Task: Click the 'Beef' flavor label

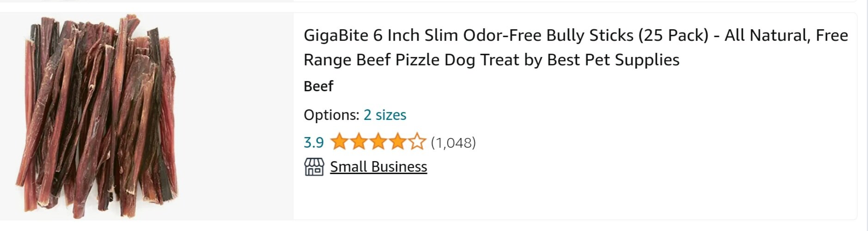Action: coord(318,86)
